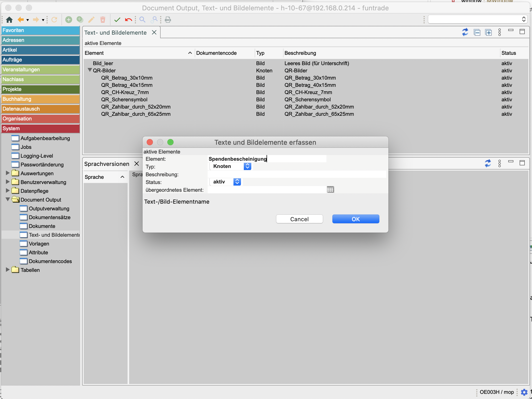Viewport: 532px width, 399px height.
Task: Click the orange back arrow icon
Action: pyautogui.click(x=21, y=20)
